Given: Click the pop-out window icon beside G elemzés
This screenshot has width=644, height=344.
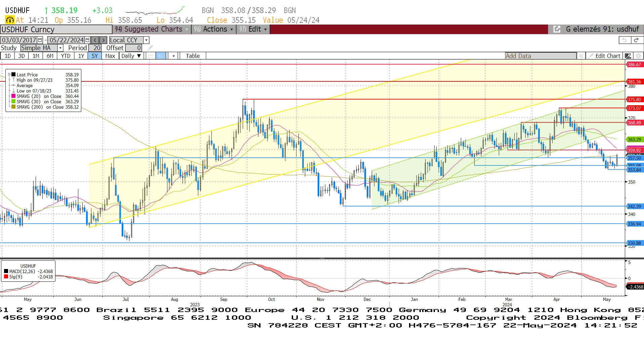Looking at the screenshot, I should [557, 29].
